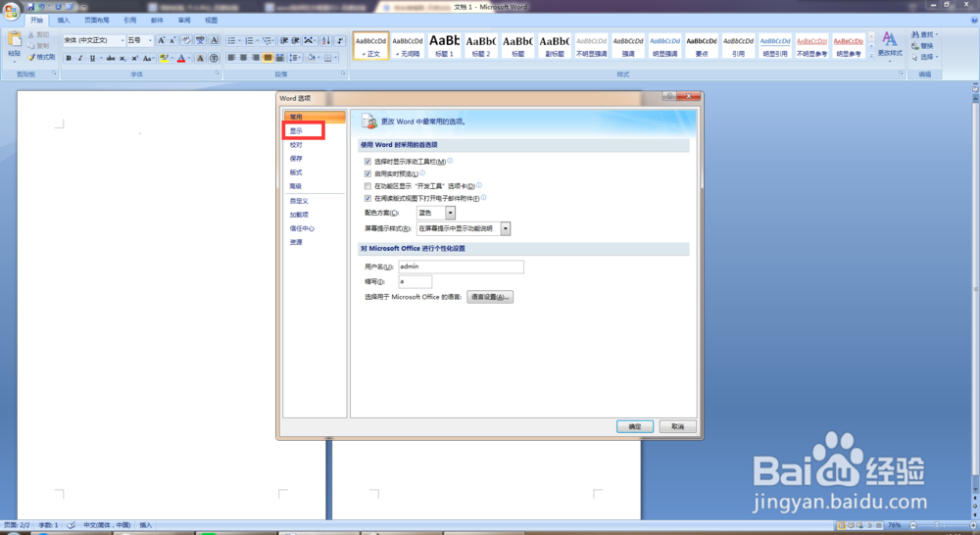Toggle 启用实时预览 checkbox

368,173
